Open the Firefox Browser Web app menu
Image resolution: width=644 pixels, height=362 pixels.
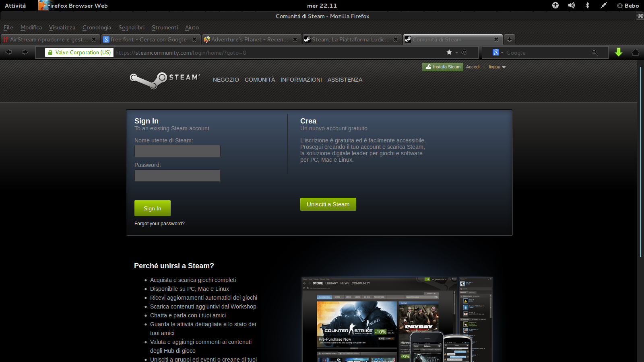tap(73, 5)
